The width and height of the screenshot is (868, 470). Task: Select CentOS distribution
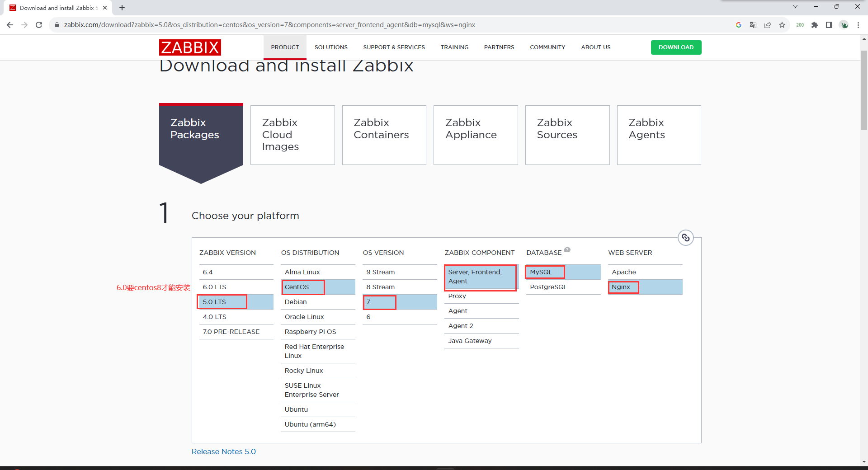pyautogui.click(x=318, y=287)
